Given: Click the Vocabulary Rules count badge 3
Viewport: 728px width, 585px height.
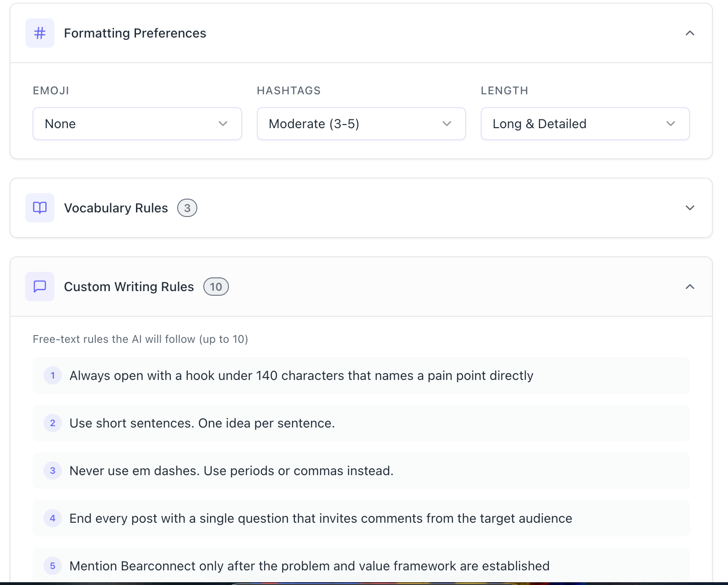Looking at the screenshot, I should 187,208.
